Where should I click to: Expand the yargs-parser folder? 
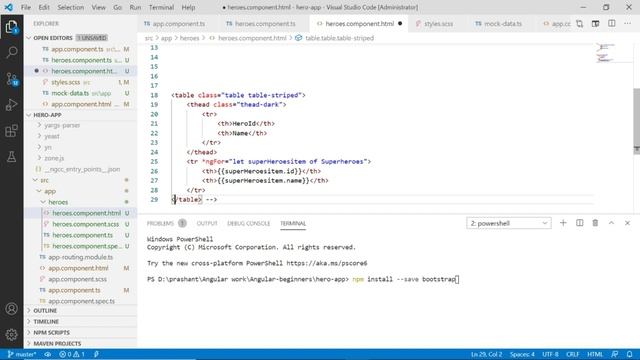pos(62,125)
